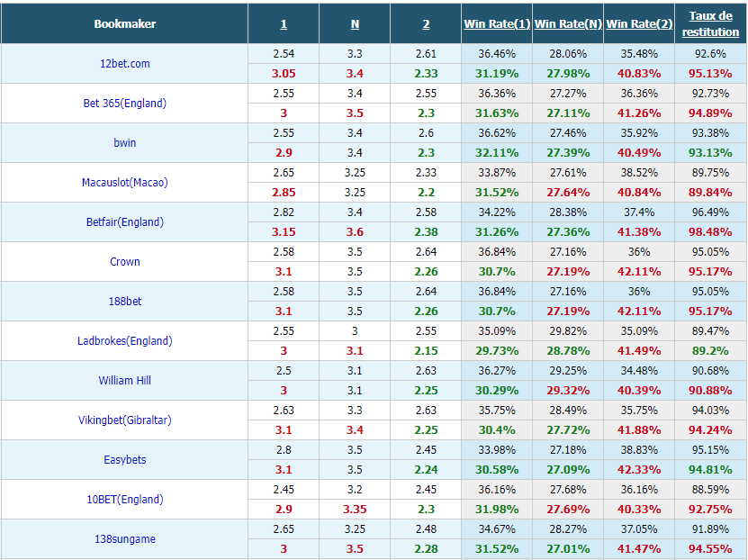748x560 pixels.
Task: Select Easybets restitution 94.81%
Action: [710, 469]
